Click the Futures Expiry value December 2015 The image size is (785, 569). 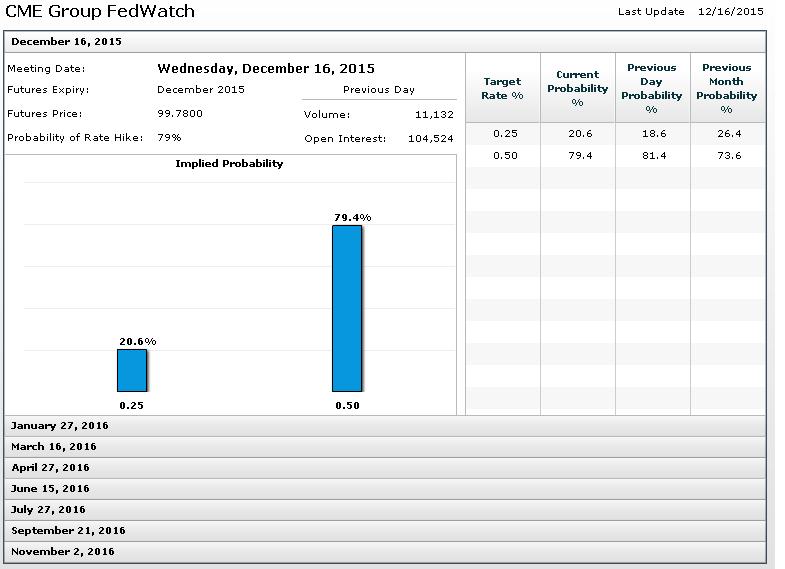(x=201, y=90)
